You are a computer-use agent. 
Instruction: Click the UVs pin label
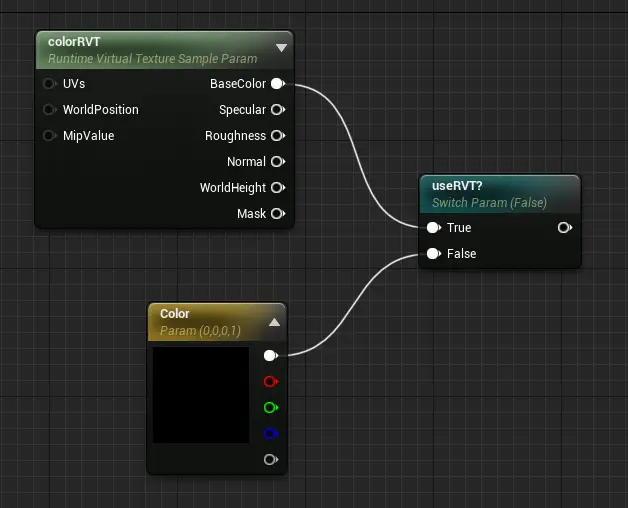coord(74,84)
